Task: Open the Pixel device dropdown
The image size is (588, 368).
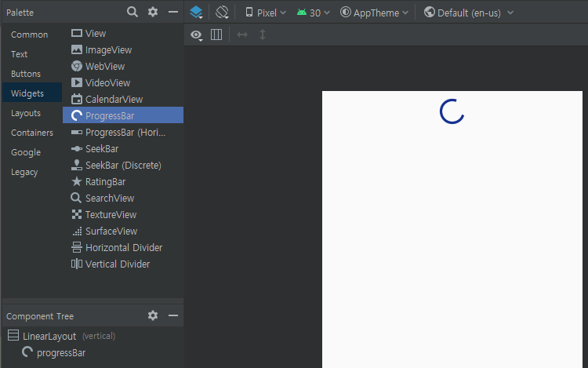Action: click(x=266, y=13)
